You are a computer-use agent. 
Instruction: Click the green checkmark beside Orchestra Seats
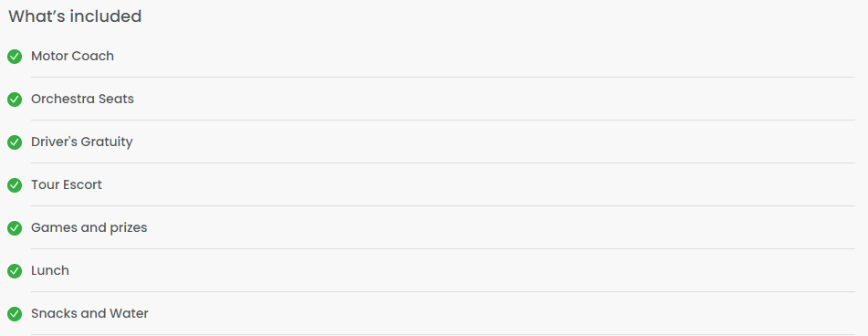tap(15, 100)
